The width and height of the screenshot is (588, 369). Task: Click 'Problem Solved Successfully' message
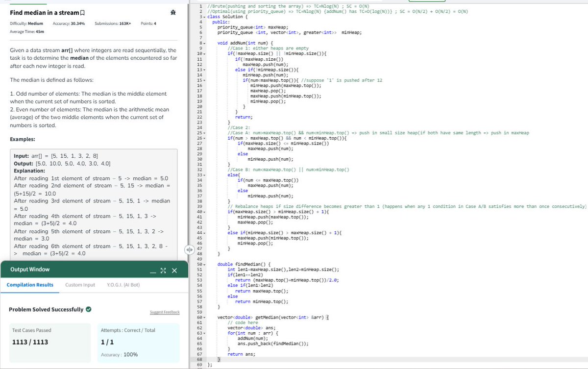point(46,309)
